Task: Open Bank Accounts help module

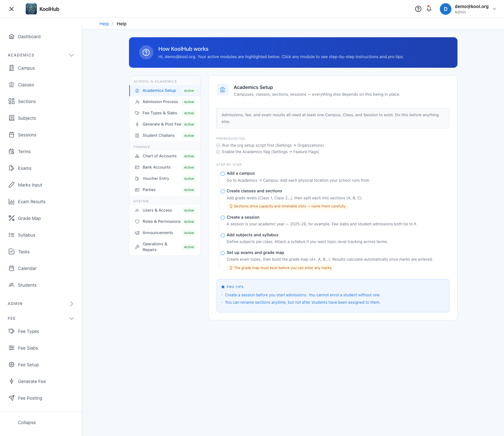Action: pos(165,167)
